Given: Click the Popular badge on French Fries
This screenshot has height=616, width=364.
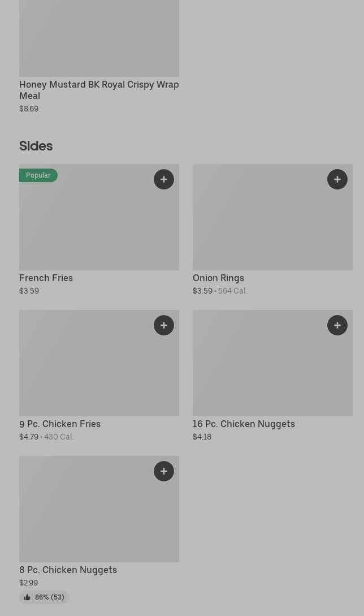Looking at the screenshot, I should click(x=38, y=175).
